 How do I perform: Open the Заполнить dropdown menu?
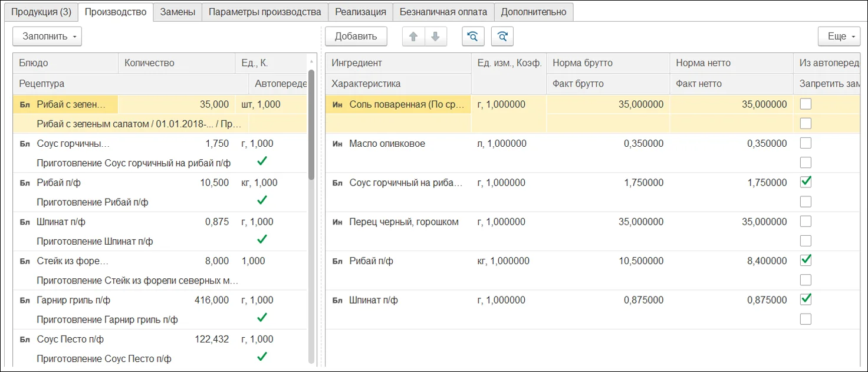[x=47, y=37]
